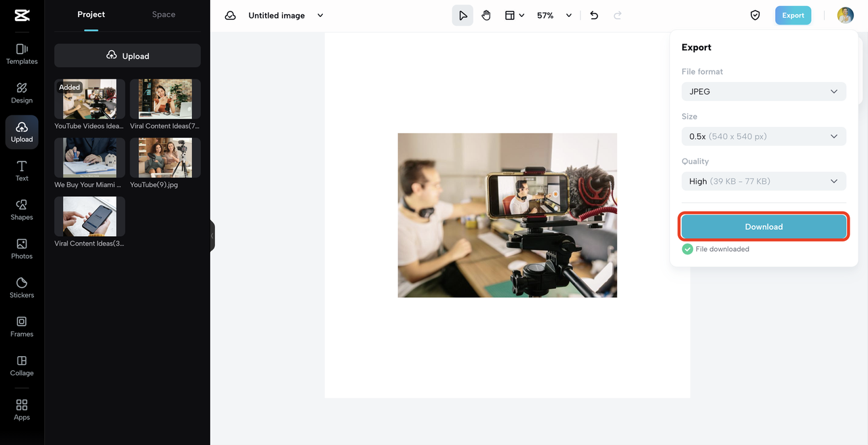Undo the last action

pos(594,15)
